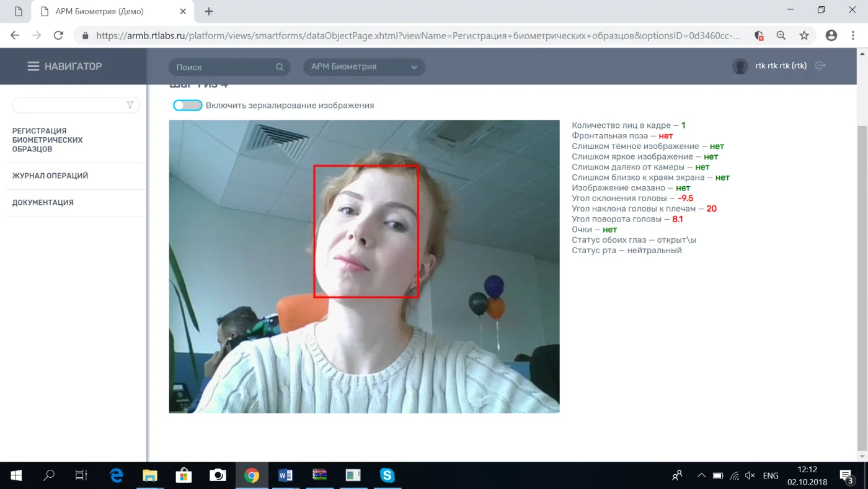The height and width of the screenshot is (489, 868).
Task: Open File Explorer from taskbar
Action: pyautogui.click(x=150, y=475)
